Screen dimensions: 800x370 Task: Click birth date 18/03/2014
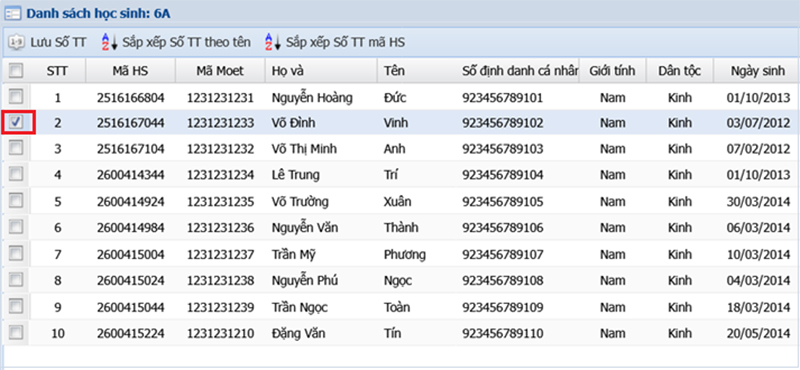tap(758, 307)
